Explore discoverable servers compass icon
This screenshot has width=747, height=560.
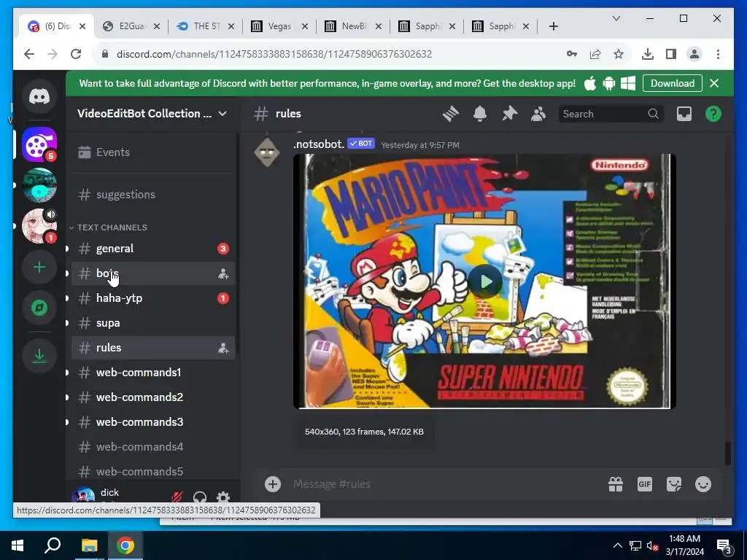coord(39,308)
